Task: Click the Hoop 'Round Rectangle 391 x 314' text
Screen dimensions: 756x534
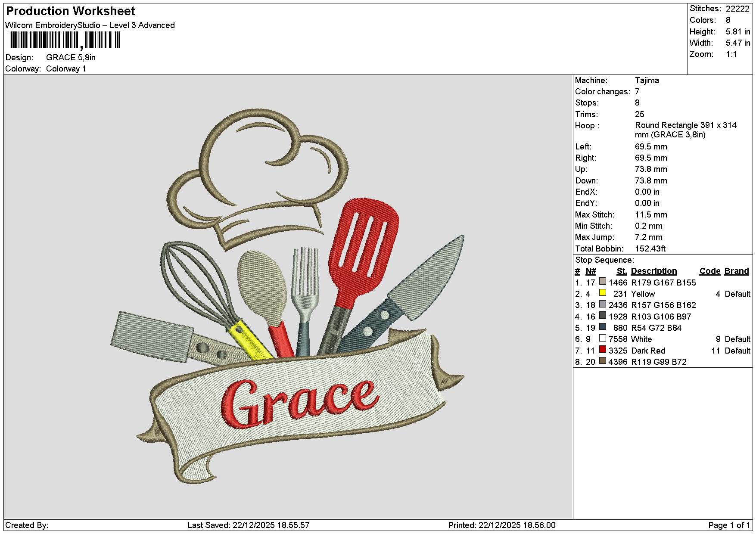Action: (686, 125)
